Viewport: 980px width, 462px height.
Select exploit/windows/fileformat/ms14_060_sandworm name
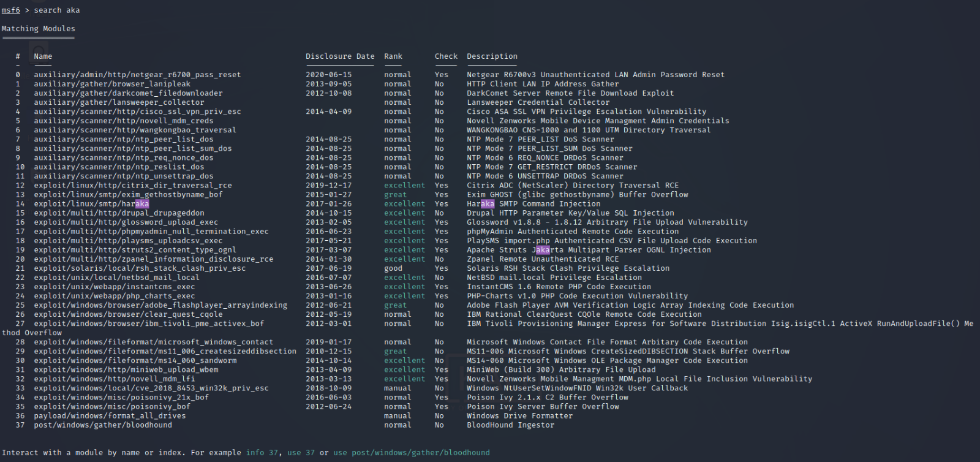point(135,360)
